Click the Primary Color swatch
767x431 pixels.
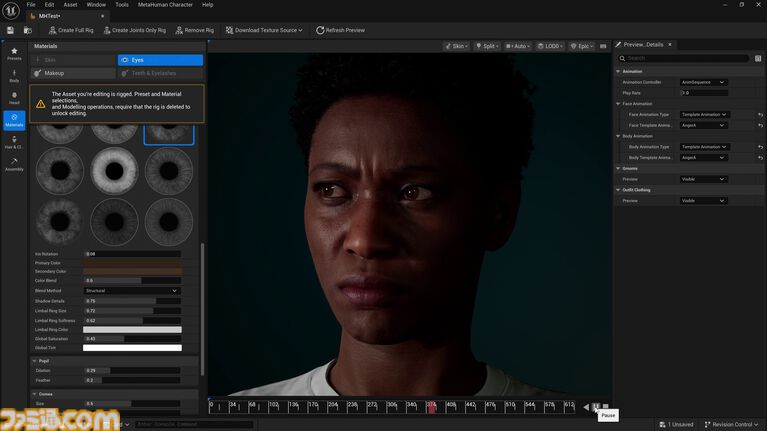pyautogui.click(x=132, y=263)
